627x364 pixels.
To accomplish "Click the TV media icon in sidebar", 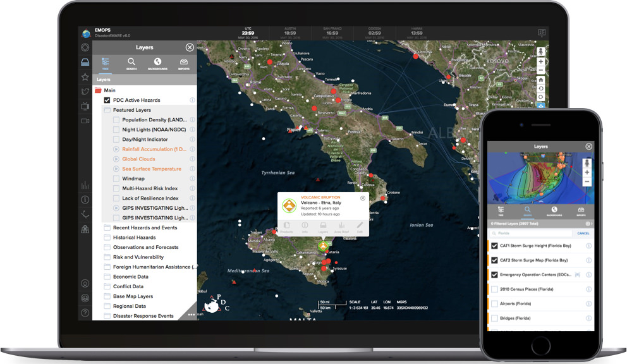I will pyautogui.click(x=85, y=106).
